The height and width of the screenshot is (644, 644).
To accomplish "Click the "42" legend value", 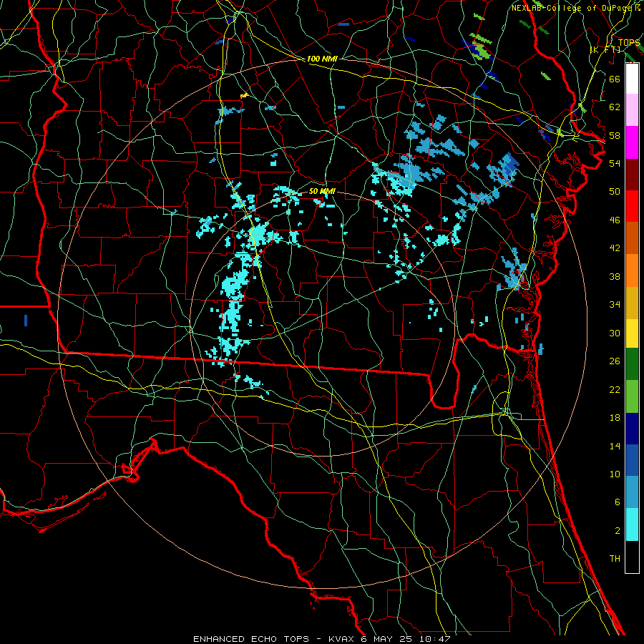I will pyautogui.click(x=615, y=248).
